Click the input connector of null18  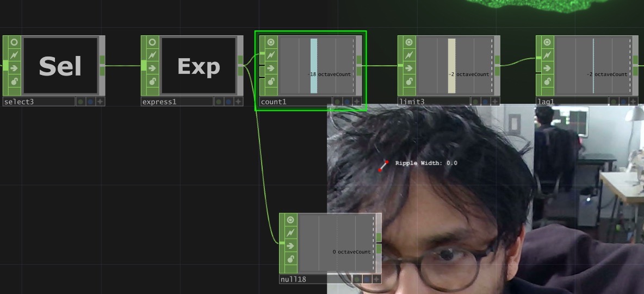point(282,243)
